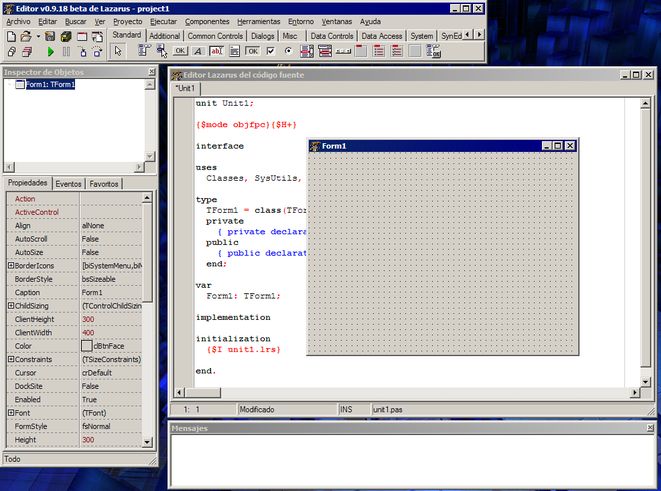Click the New unit toolbar icon

(x=11, y=37)
